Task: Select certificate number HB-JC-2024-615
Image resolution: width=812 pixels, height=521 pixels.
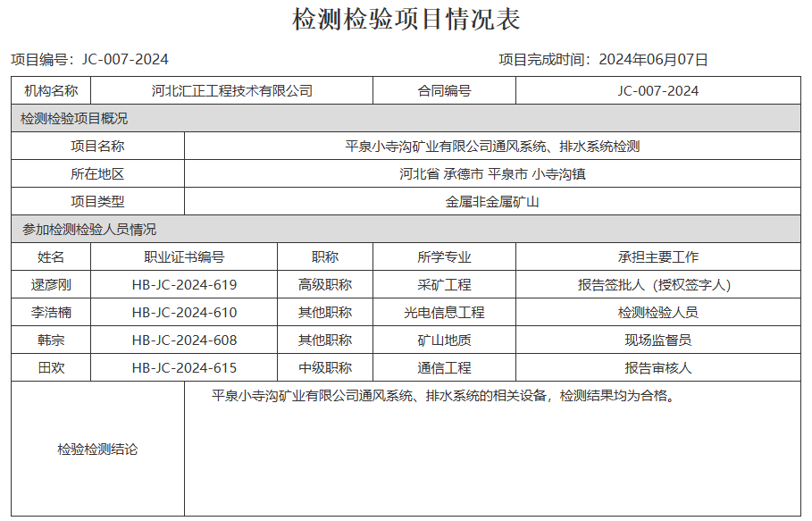Action: pos(184,367)
